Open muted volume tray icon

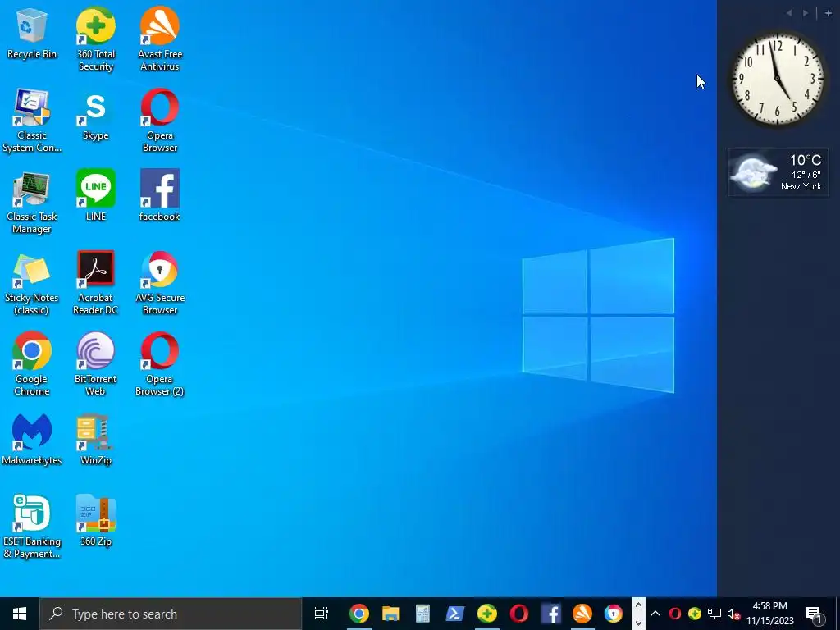click(733, 614)
